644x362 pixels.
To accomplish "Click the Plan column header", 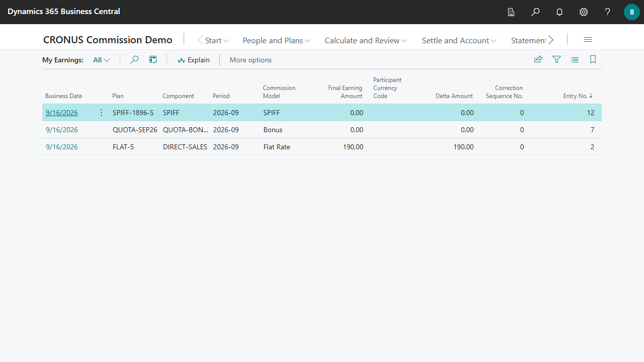I will coord(118,96).
